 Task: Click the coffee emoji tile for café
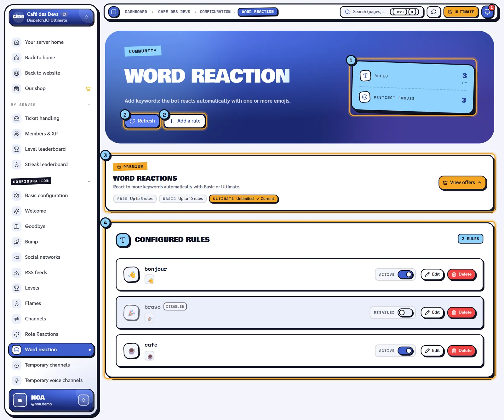pos(132,351)
